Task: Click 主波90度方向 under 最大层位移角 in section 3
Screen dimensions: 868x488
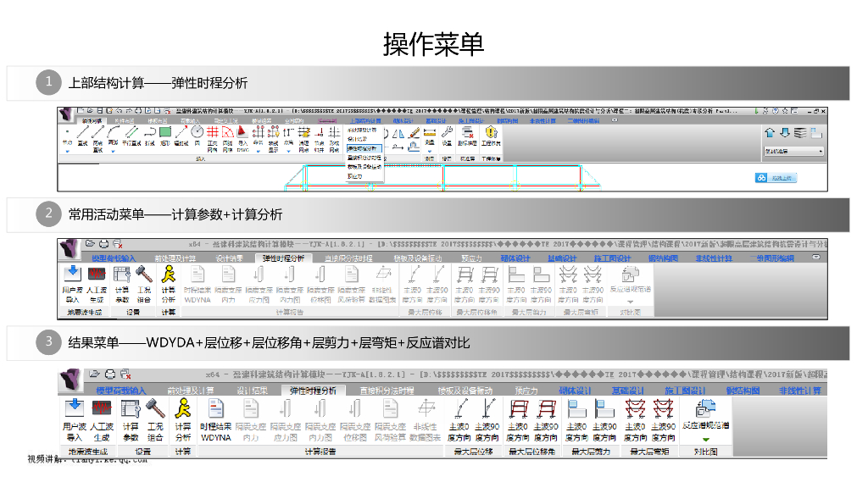Action: click(x=546, y=420)
